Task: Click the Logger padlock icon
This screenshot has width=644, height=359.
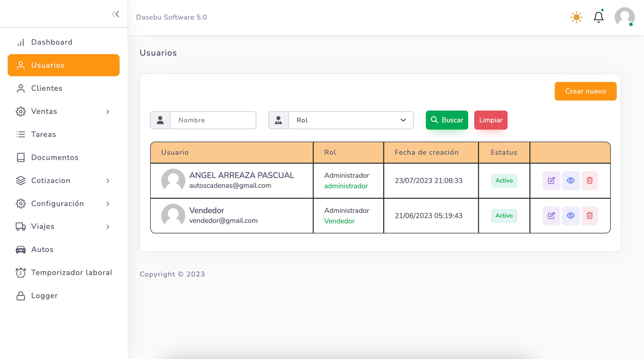Action: coord(21,296)
